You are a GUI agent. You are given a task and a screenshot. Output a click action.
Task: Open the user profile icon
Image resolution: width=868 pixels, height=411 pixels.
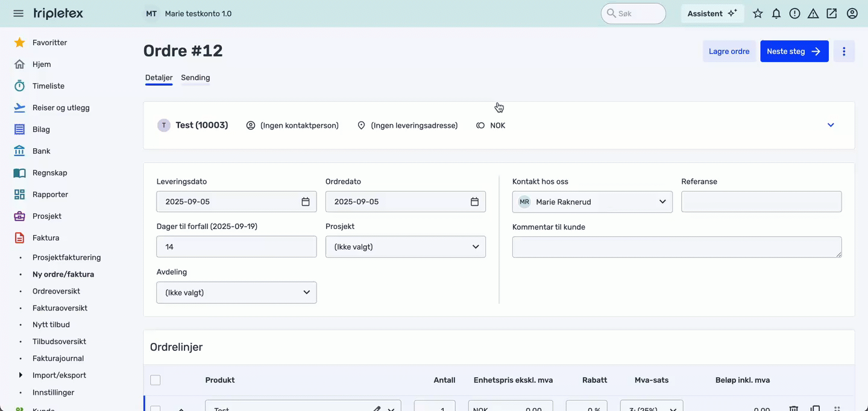(852, 13)
